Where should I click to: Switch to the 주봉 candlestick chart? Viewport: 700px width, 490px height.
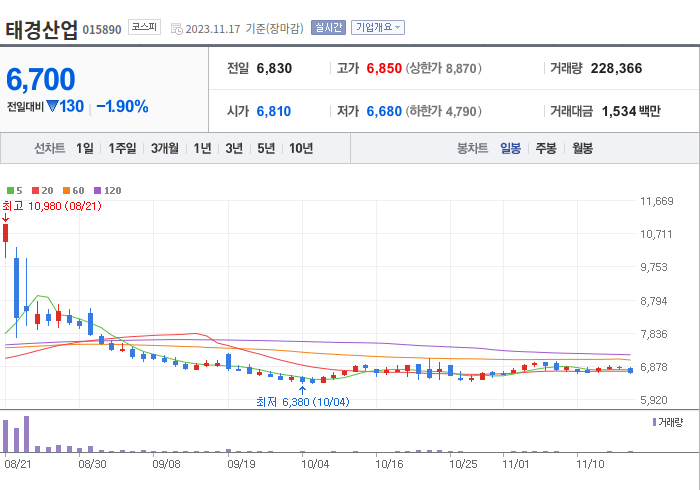coord(546,148)
